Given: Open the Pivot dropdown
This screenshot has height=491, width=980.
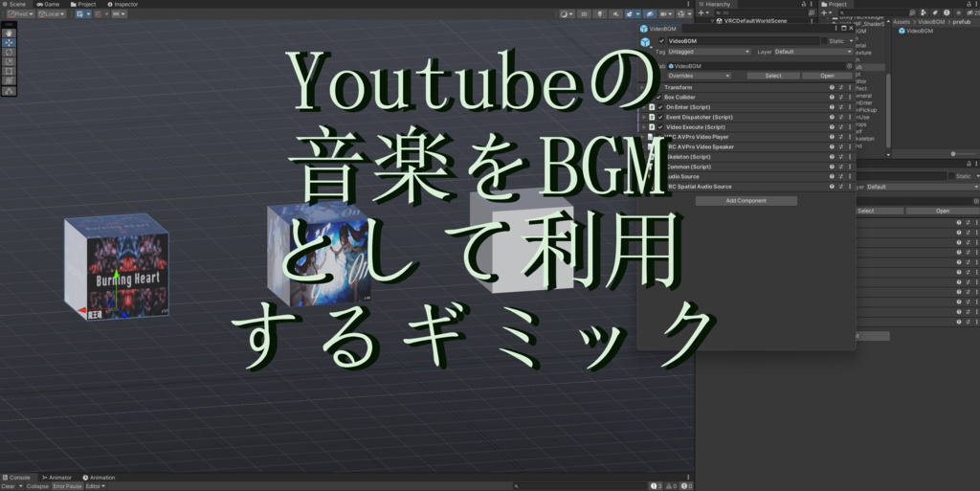Looking at the screenshot, I should pos(21,13).
